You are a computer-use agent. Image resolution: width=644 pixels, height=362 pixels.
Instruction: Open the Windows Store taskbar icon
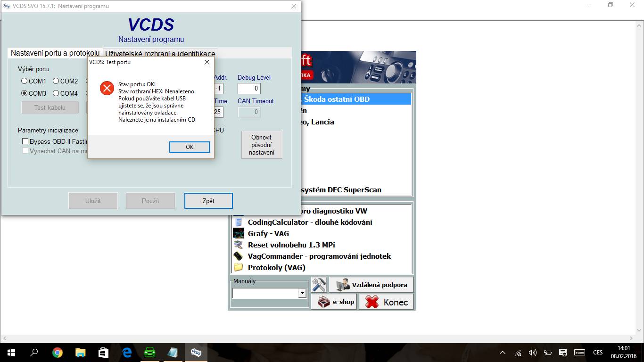(103, 353)
